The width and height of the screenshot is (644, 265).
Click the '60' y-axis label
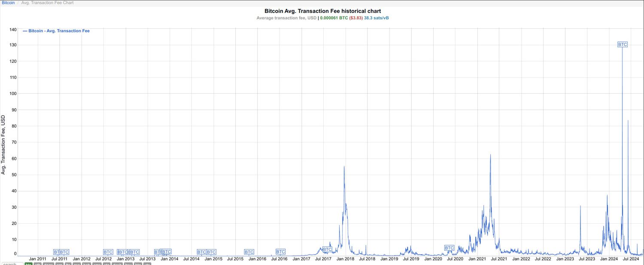[x=14, y=158]
